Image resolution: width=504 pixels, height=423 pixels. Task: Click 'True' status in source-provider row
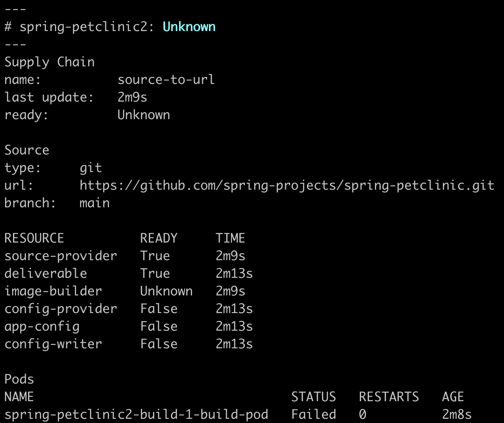click(x=155, y=256)
